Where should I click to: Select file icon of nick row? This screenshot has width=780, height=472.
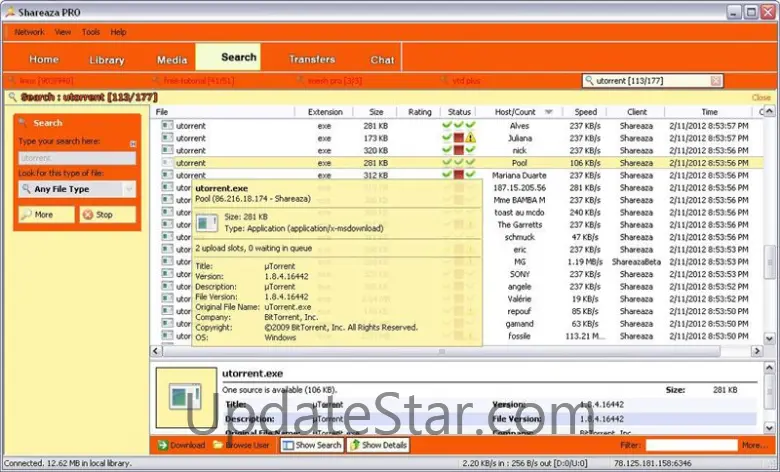tap(168, 150)
